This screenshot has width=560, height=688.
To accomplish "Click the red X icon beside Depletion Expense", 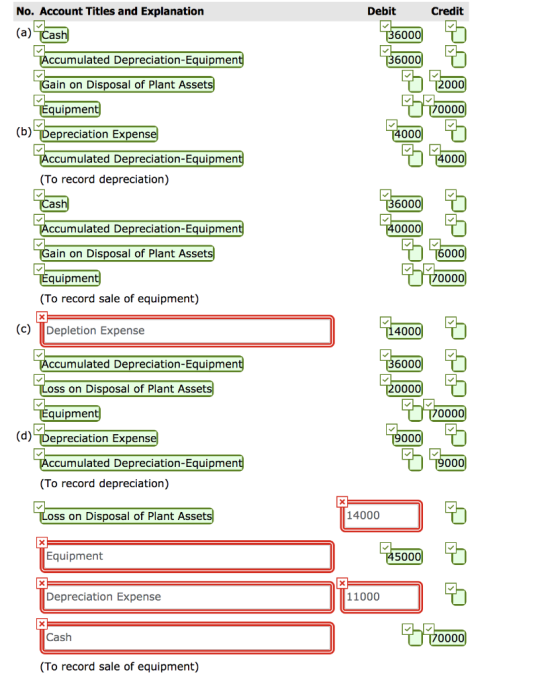I will point(42,317).
